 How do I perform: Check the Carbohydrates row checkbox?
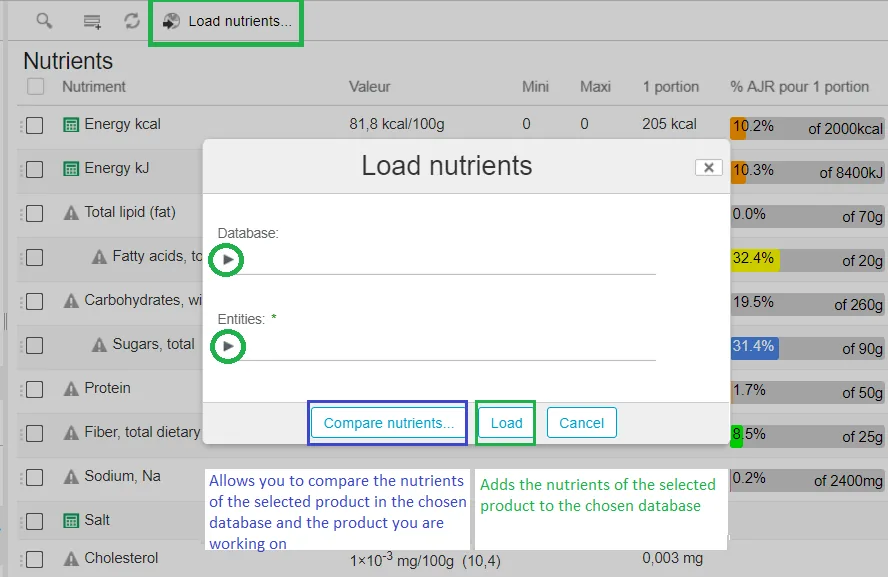[x=35, y=301]
